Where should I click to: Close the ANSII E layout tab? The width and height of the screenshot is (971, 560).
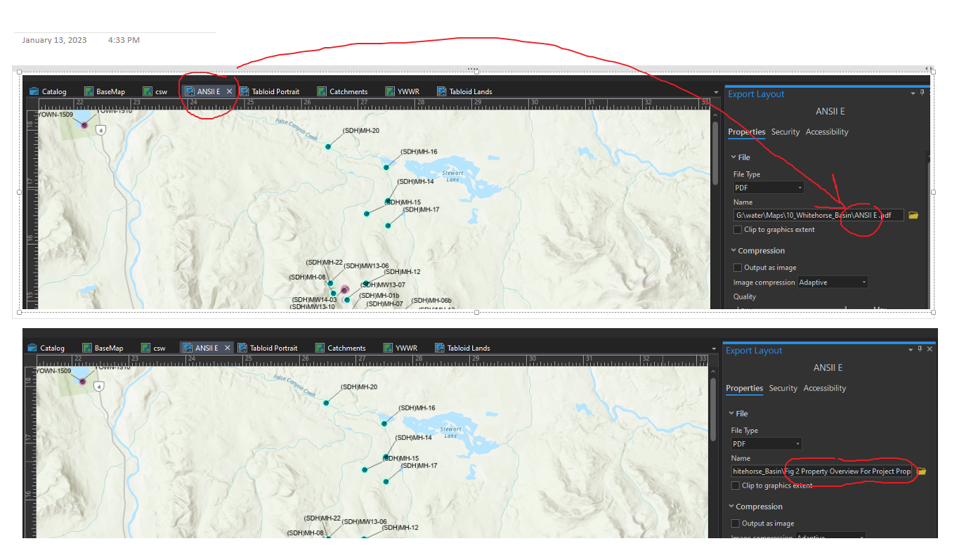[x=229, y=91]
